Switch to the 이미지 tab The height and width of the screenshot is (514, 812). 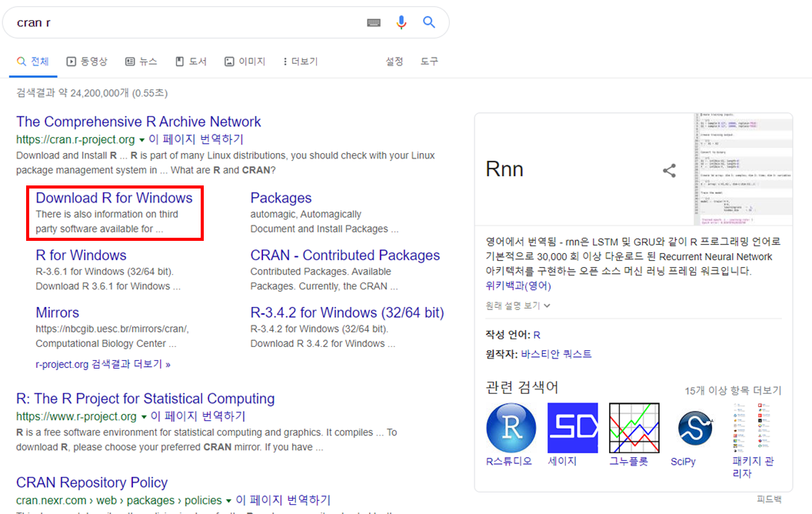245,62
